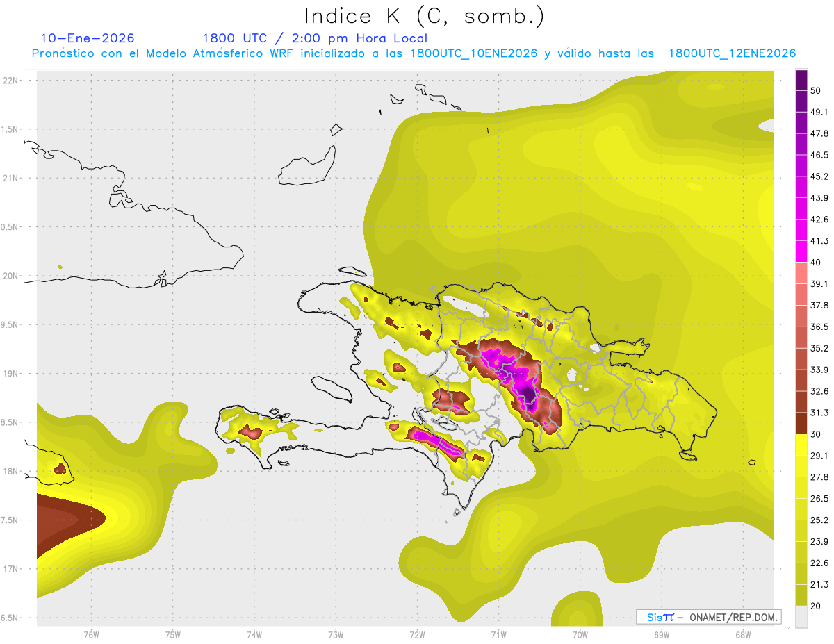Click the legend value "27.8"
This screenshot has height=644, width=834.
click(819, 477)
